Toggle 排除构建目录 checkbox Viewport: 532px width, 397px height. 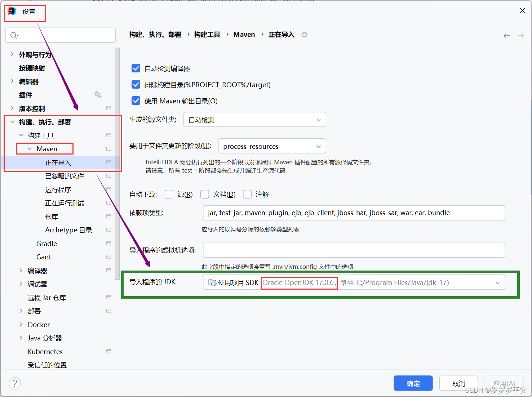coord(136,84)
